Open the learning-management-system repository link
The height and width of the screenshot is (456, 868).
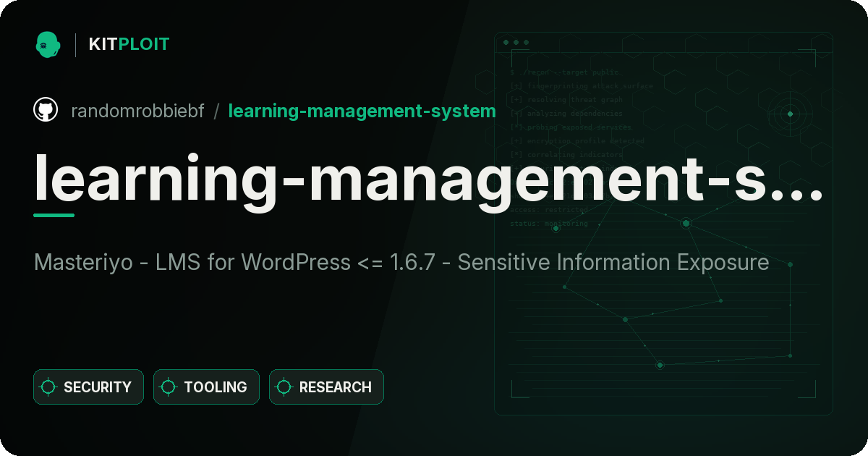[362, 111]
